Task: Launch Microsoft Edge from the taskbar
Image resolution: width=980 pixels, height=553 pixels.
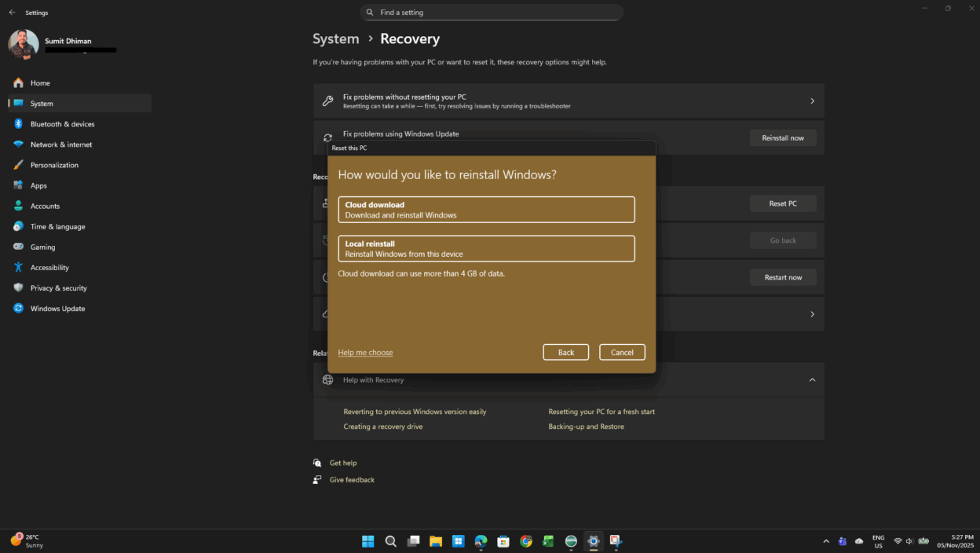Action: point(481,541)
